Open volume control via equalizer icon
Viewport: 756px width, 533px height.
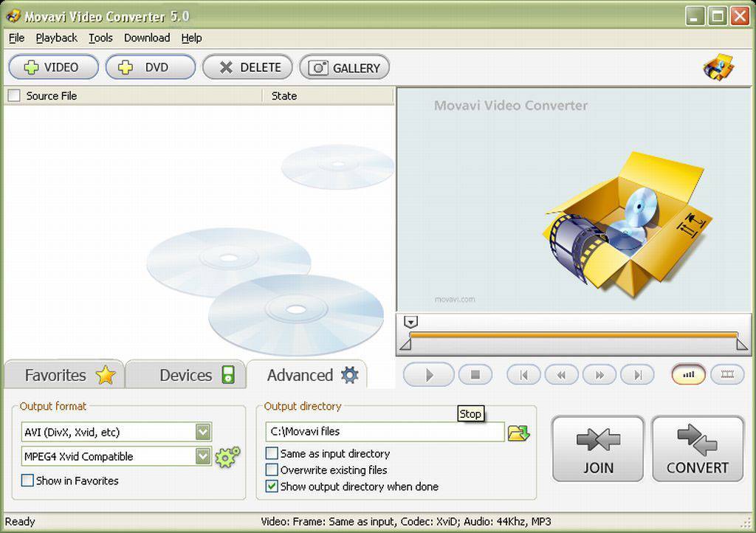[x=688, y=374]
